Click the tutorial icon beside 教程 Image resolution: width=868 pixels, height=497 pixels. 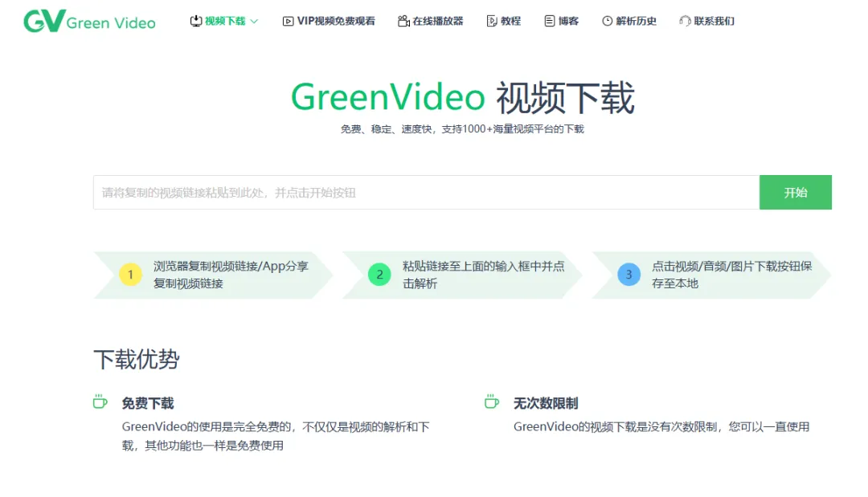click(x=492, y=21)
